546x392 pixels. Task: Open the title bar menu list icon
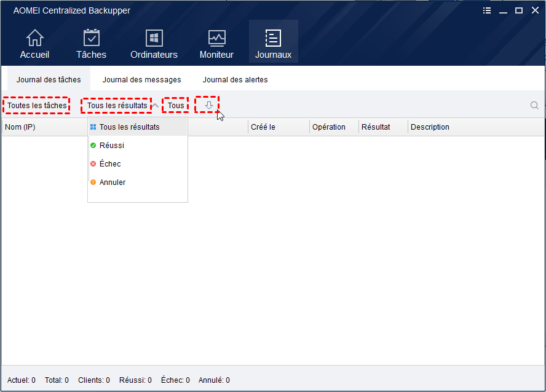coord(487,10)
